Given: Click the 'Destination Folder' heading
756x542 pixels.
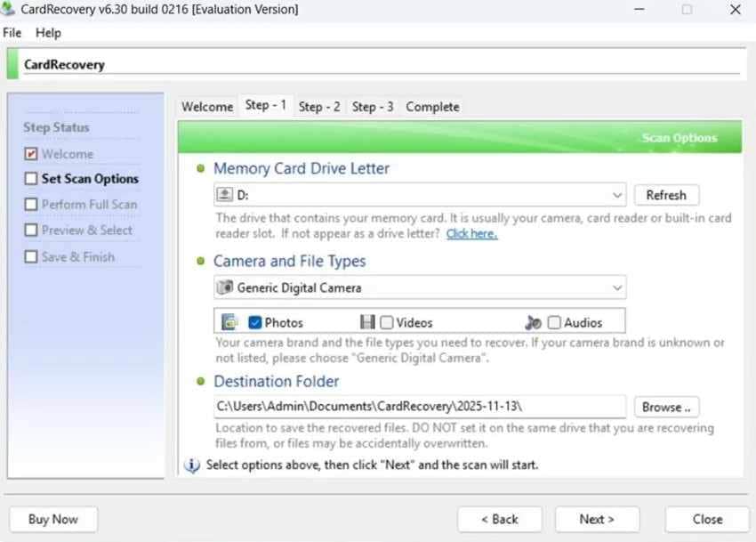Looking at the screenshot, I should tap(277, 381).
